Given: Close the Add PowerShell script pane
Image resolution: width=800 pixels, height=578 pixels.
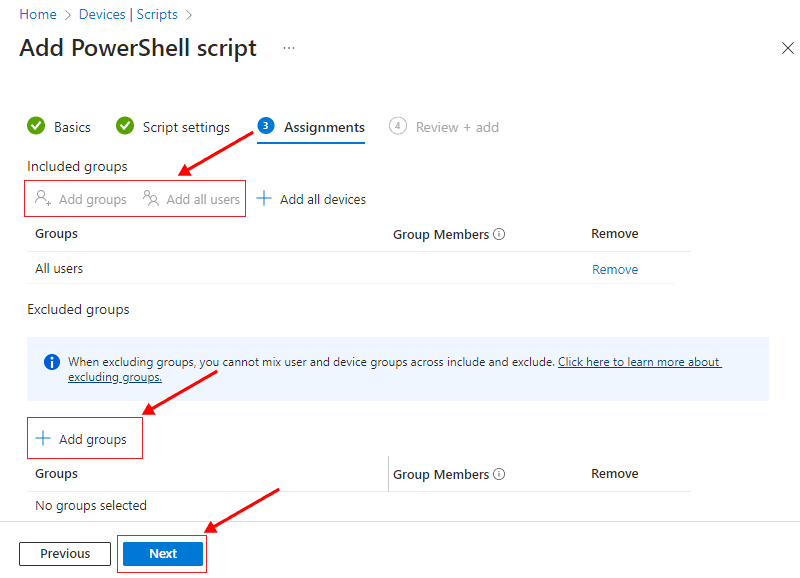Looking at the screenshot, I should [x=787, y=48].
